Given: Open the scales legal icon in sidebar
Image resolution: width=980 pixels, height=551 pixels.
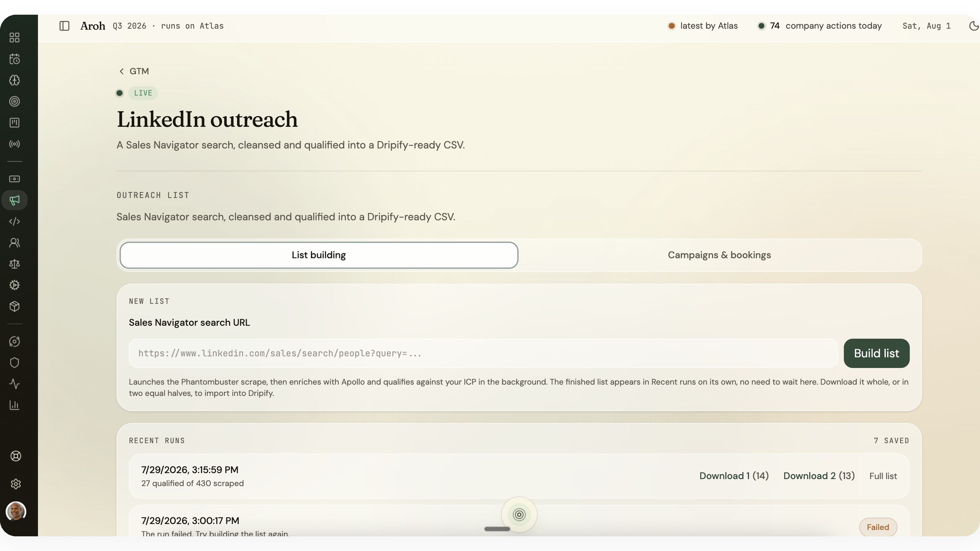Looking at the screenshot, I should (14, 264).
